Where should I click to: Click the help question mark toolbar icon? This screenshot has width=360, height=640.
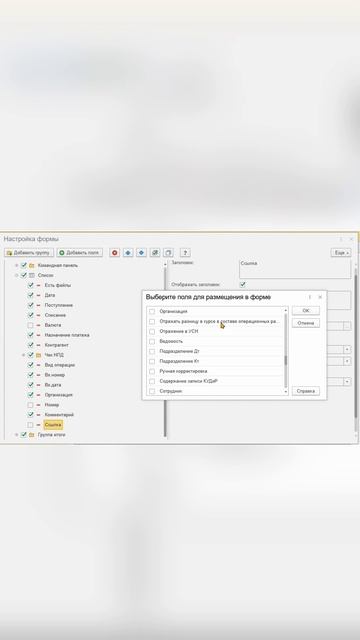pyautogui.click(x=185, y=253)
